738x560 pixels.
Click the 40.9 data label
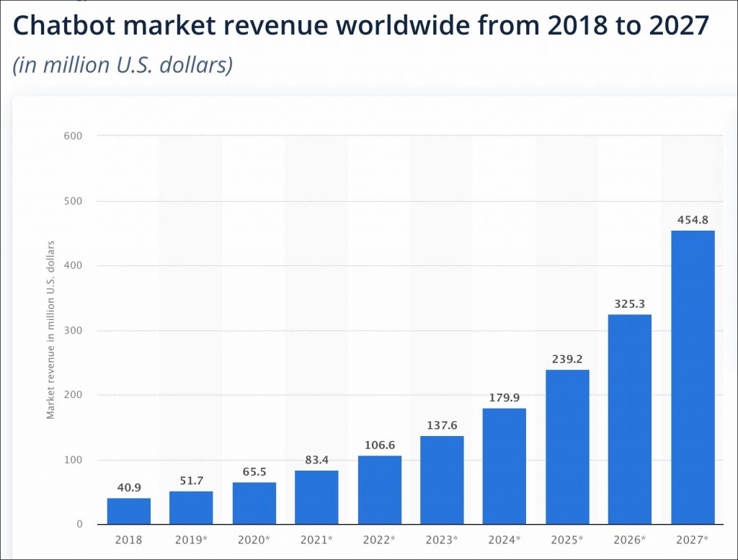click(128, 486)
